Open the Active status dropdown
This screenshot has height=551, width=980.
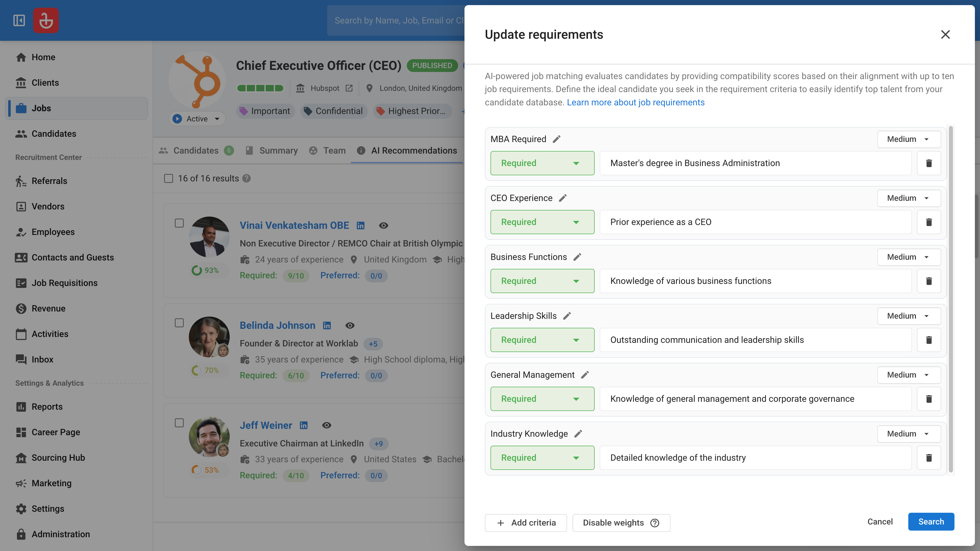pos(197,119)
